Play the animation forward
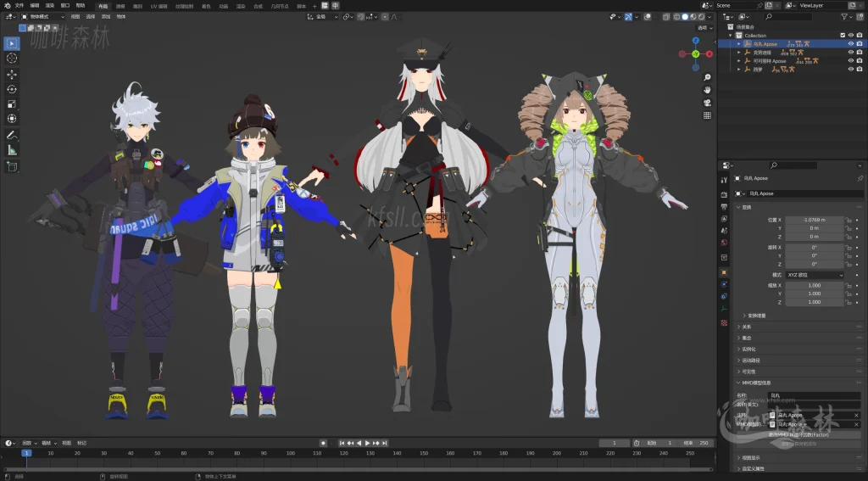The image size is (868, 481). click(x=367, y=444)
